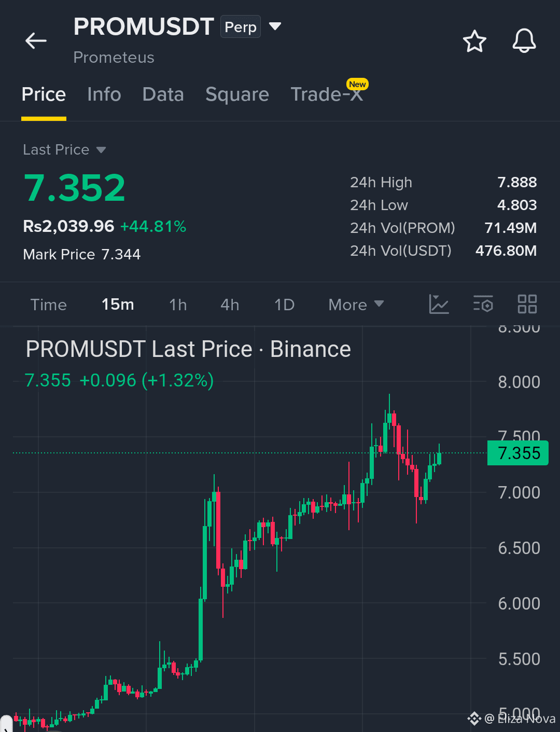Screen dimensions: 560x732
Task: Open the Data tab
Action: click(163, 94)
